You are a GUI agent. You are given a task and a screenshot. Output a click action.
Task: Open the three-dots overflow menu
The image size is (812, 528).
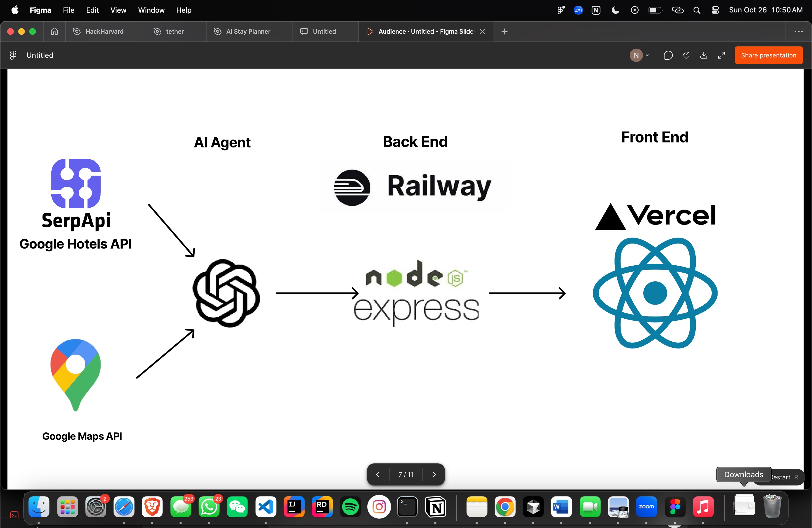798,31
